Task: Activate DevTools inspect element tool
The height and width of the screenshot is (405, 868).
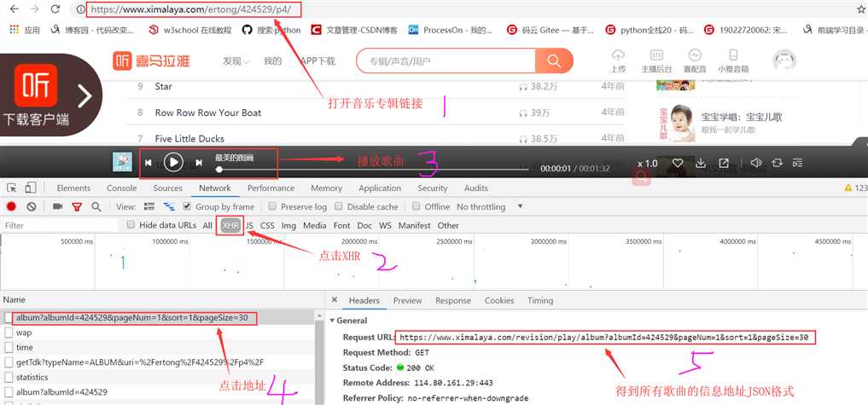Action: pyautogui.click(x=12, y=188)
